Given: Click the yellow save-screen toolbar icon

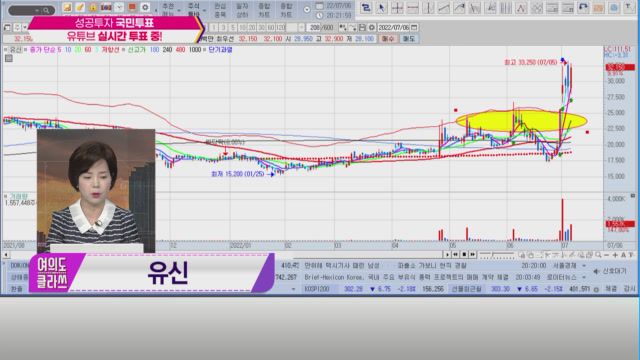Looking at the screenshot, I should [x=67, y=7].
